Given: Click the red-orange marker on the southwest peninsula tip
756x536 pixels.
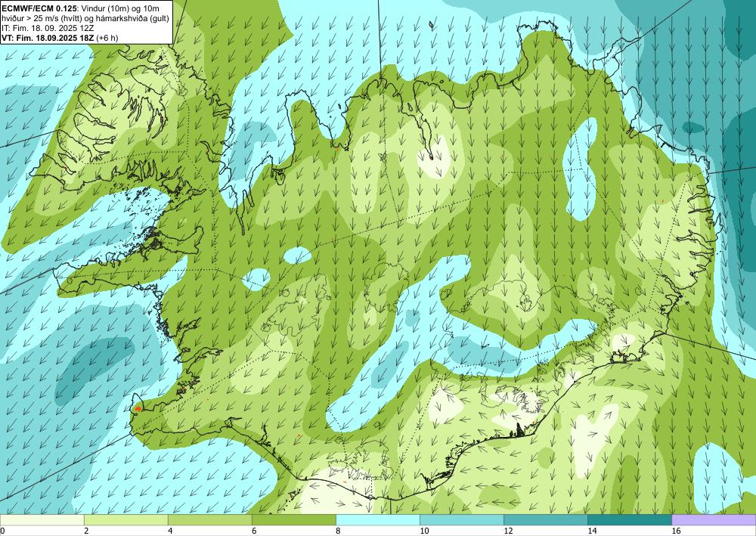Looking at the screenshot, I should [138, 409].
